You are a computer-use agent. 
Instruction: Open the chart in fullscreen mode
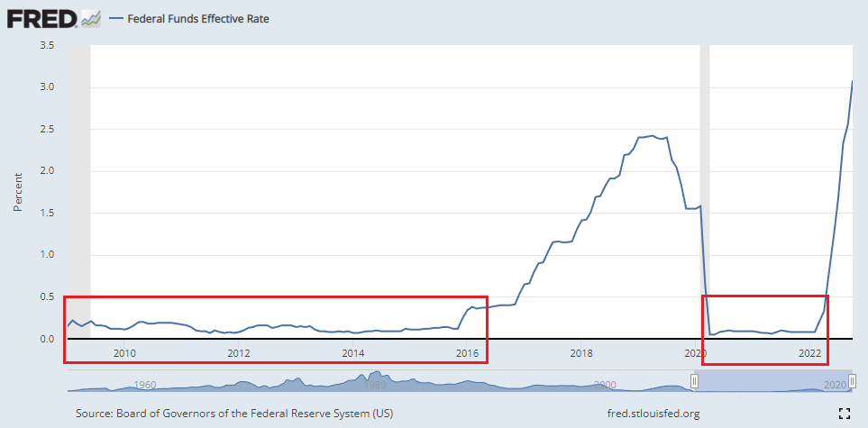(x=845, y=414)
